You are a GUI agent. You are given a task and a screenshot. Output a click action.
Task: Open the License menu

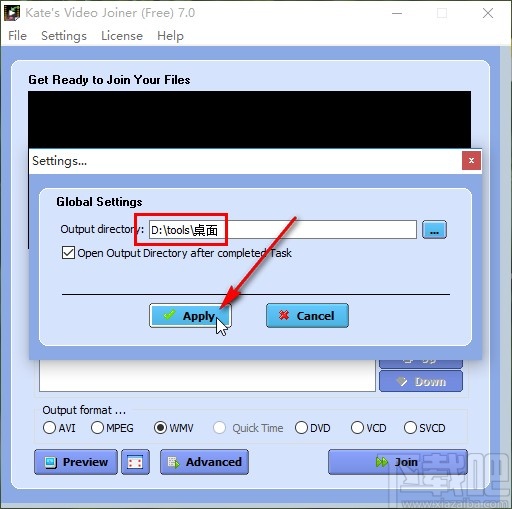[x=122, y=36]
